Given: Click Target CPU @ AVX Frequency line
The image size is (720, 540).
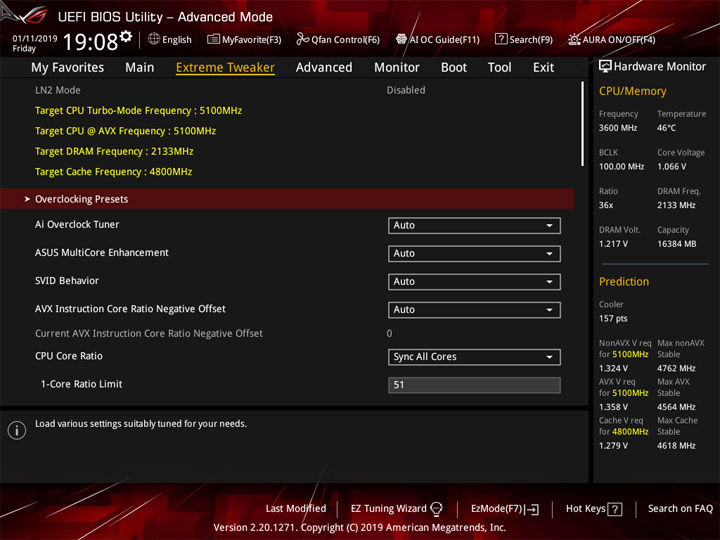Looking at the screenshot, I should coord(125,131).
